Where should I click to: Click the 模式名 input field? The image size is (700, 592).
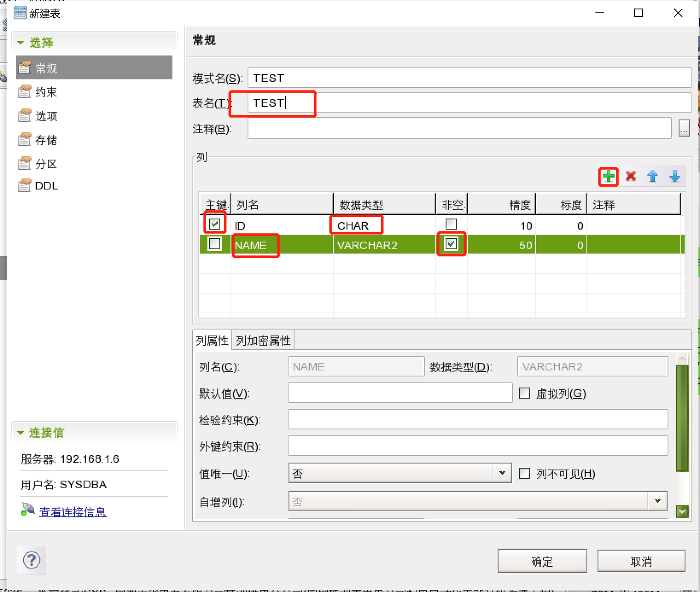[470, 78]
